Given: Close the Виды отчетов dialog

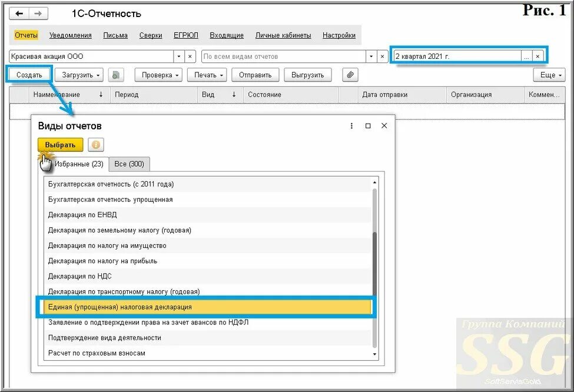Looking at the screenshot, I should (x=384, y=126).
